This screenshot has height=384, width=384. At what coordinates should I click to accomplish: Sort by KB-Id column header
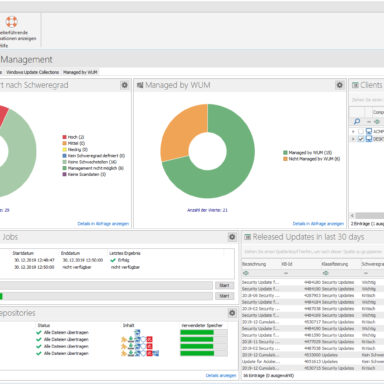301,264
